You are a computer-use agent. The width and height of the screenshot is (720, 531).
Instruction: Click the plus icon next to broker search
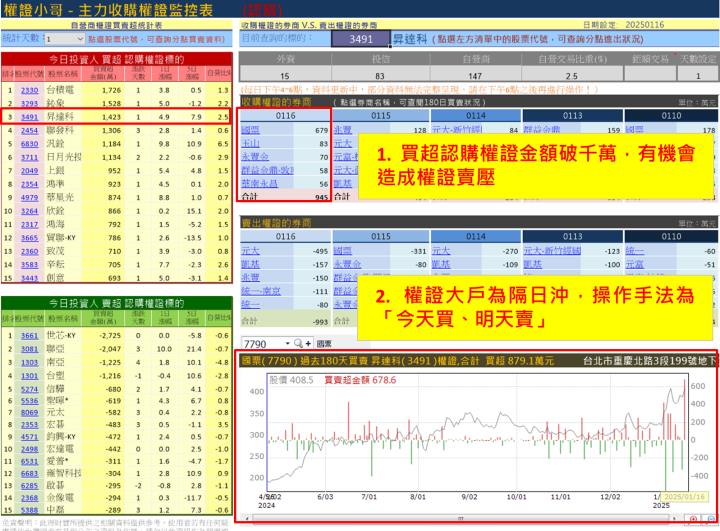point(308,343)
